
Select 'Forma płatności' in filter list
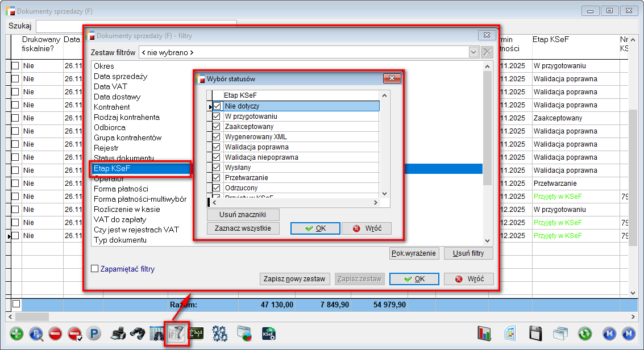tap(121, 189)
